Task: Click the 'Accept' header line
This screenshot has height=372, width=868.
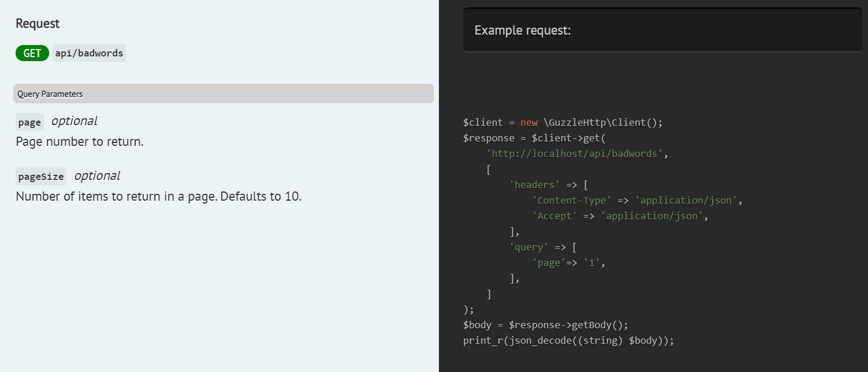Action: [x=620, y=216]
